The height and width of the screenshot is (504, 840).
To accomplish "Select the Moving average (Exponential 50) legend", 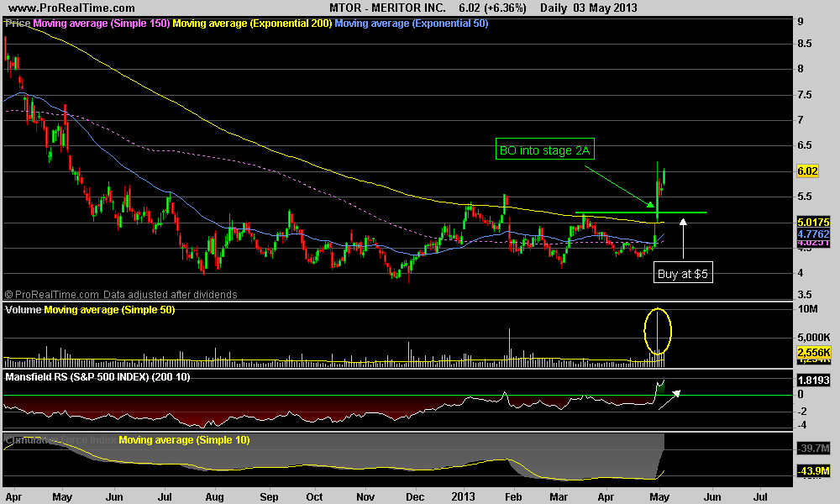I will [411, 24].
